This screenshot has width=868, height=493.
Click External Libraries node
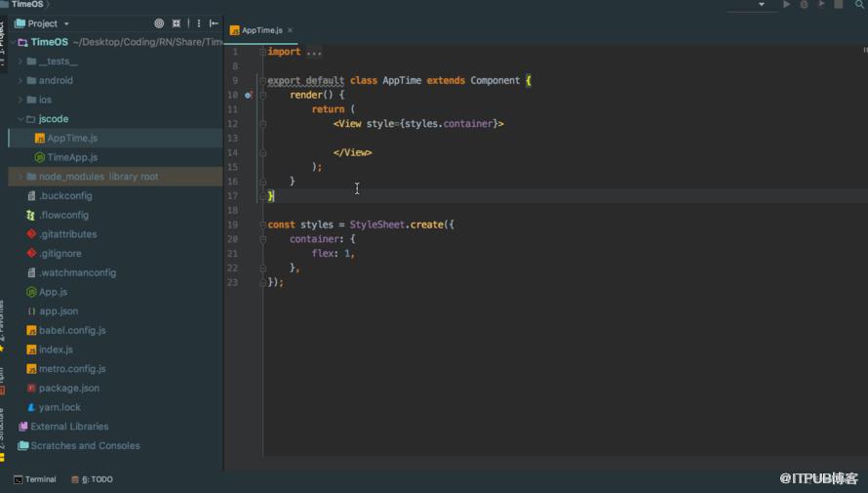[x=69, y=426]
